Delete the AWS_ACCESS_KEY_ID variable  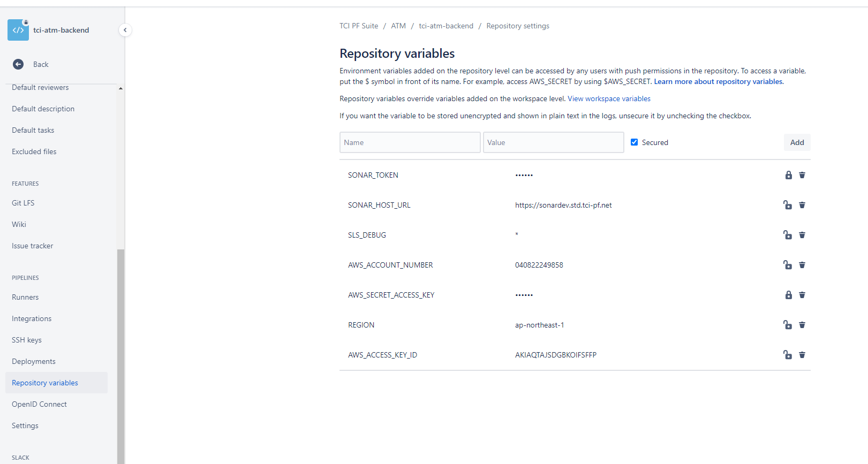point(802,355)
